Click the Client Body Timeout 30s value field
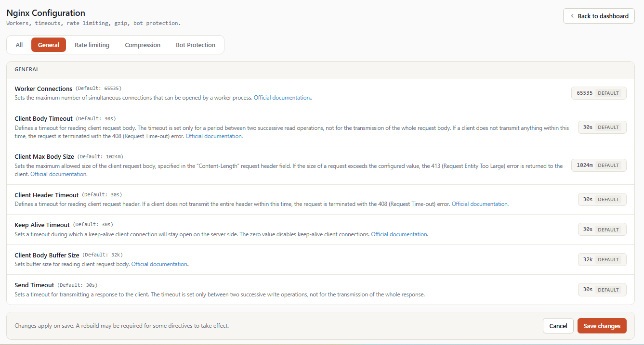 click(x=602, y=127)
